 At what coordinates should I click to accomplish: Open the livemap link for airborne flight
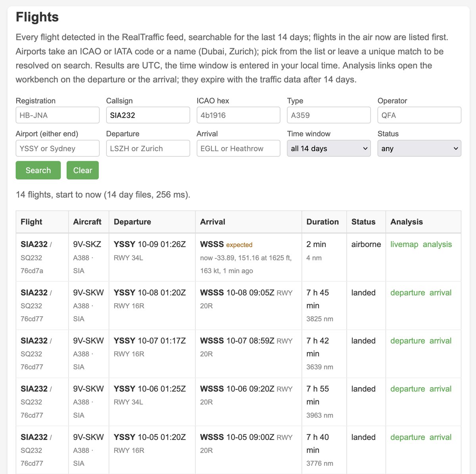pos(404,245)
